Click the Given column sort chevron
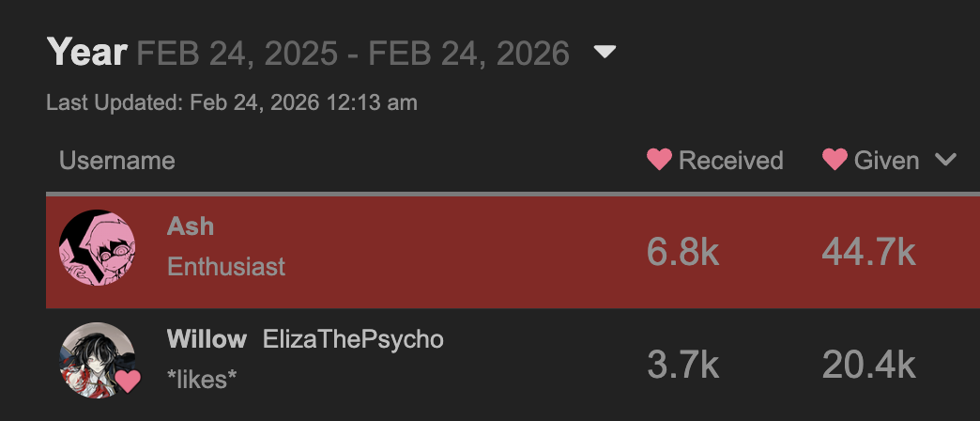The image size is (980, 421). (x=945, y=161)
